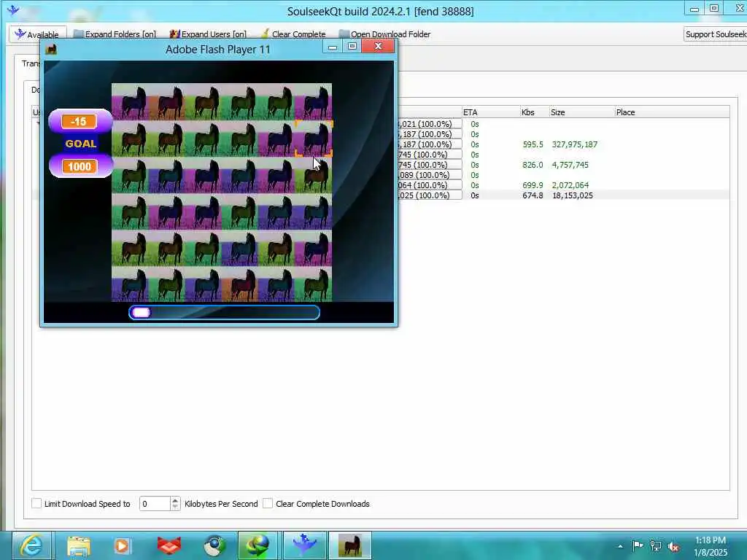This screenshot has height=560, width=747.
Task: Open Download Folder from the toolbar
Action: [384, 34]
